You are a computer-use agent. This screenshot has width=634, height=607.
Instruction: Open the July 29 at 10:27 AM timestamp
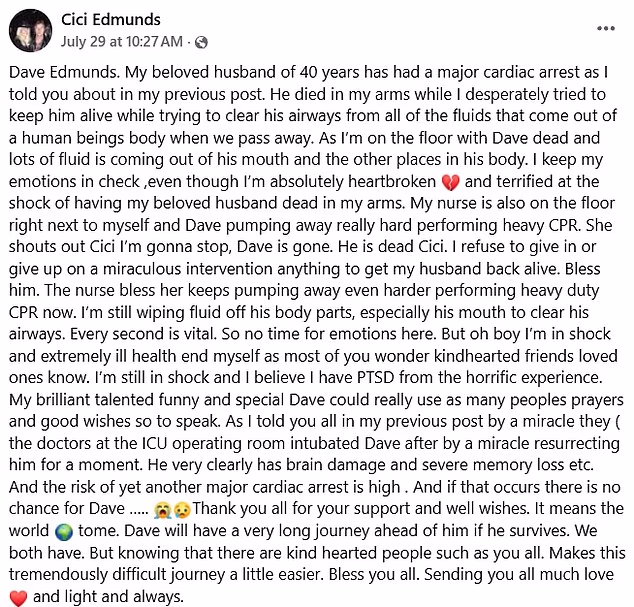pos(135,42)
